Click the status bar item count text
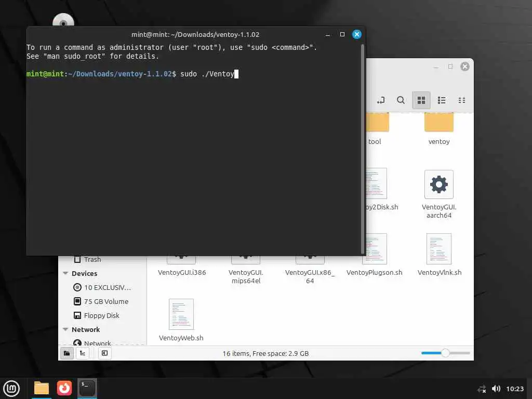The height and width of the screenshot is (399, 532). point(265,353)
